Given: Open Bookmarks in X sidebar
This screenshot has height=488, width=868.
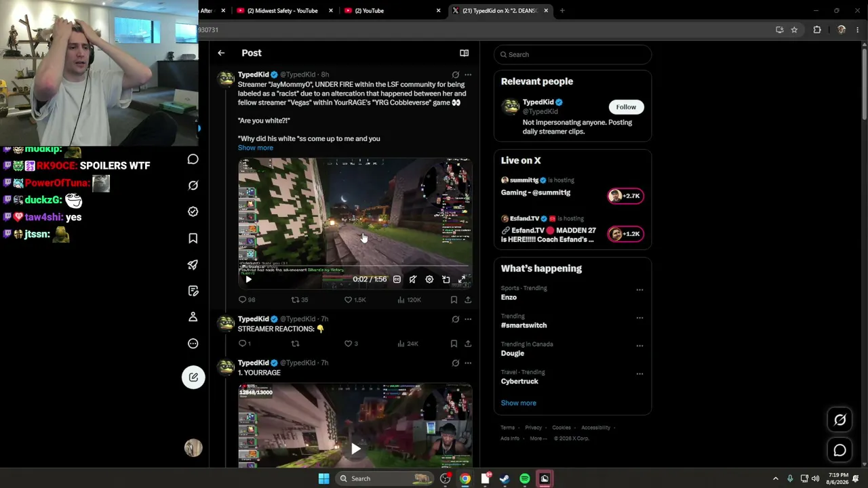Looking at the screenshot, I should [193, 238].
